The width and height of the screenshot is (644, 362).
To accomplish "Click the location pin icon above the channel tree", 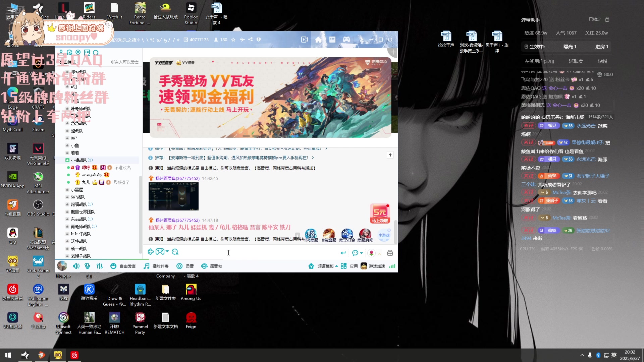I will click(x=78, y=53).
